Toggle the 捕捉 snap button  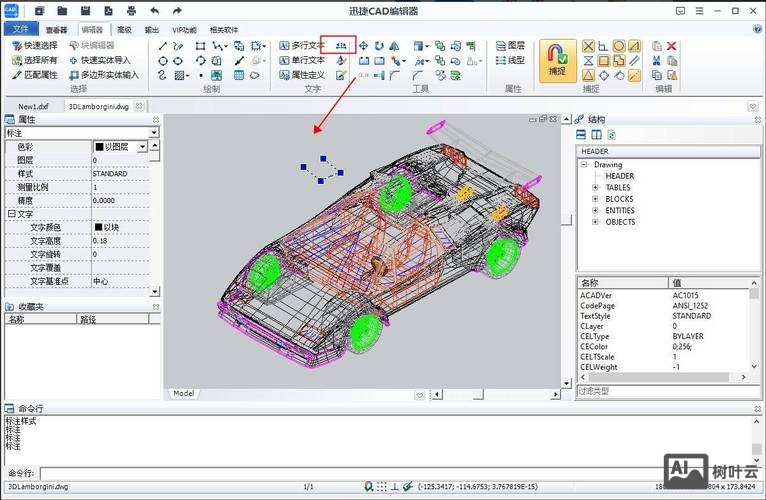(x=557, y=59)
